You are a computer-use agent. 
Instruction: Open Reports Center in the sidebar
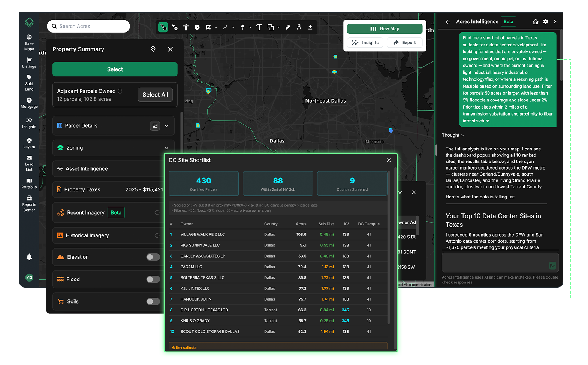pos(29,204)
